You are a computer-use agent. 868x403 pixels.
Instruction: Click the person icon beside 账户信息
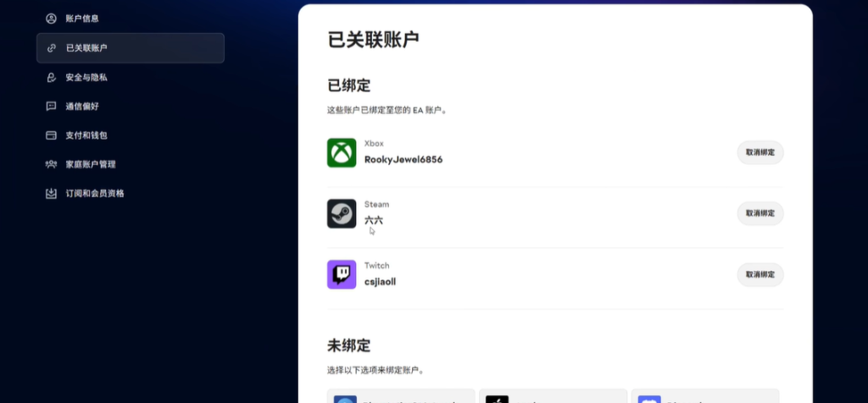point(52,19)
